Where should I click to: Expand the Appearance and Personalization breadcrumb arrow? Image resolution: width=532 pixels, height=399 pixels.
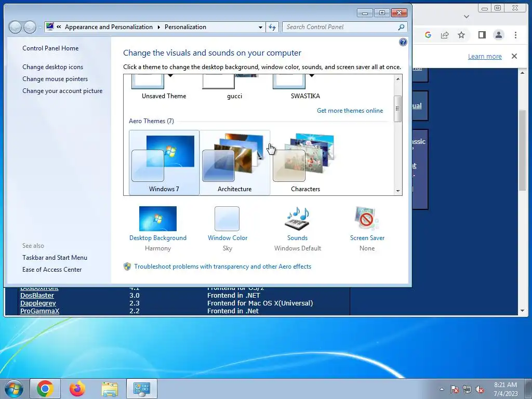[158, 27]
